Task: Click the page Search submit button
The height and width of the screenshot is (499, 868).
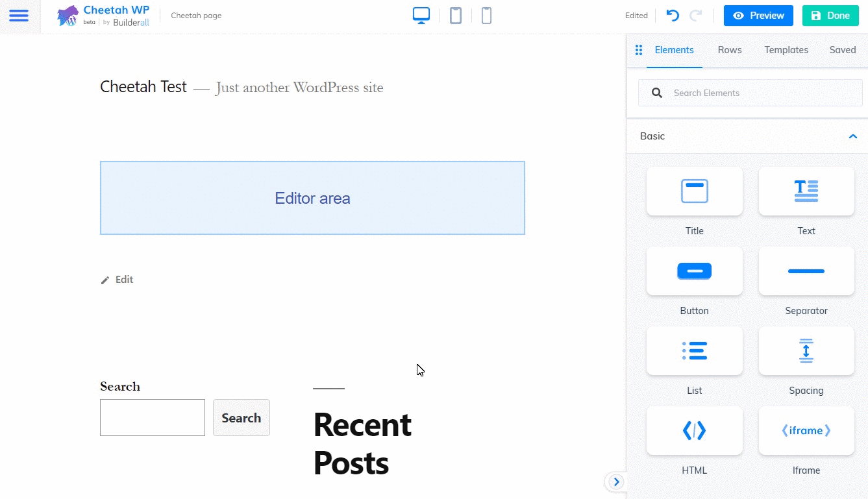Action: tap(242, 417)
